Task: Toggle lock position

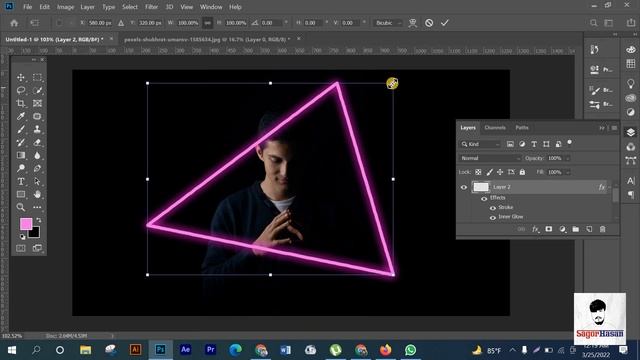Action: 500,172
